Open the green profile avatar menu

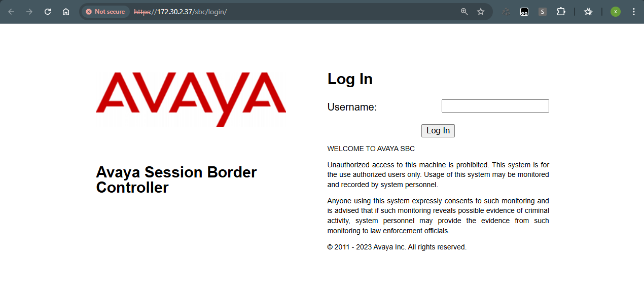click(616, 12)
